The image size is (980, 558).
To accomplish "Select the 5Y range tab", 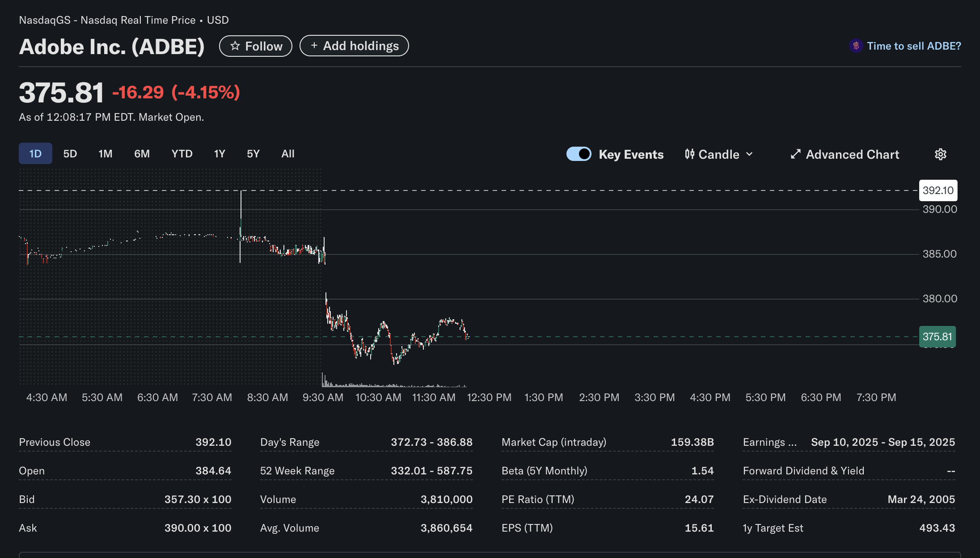I will (x=253, y=154).
